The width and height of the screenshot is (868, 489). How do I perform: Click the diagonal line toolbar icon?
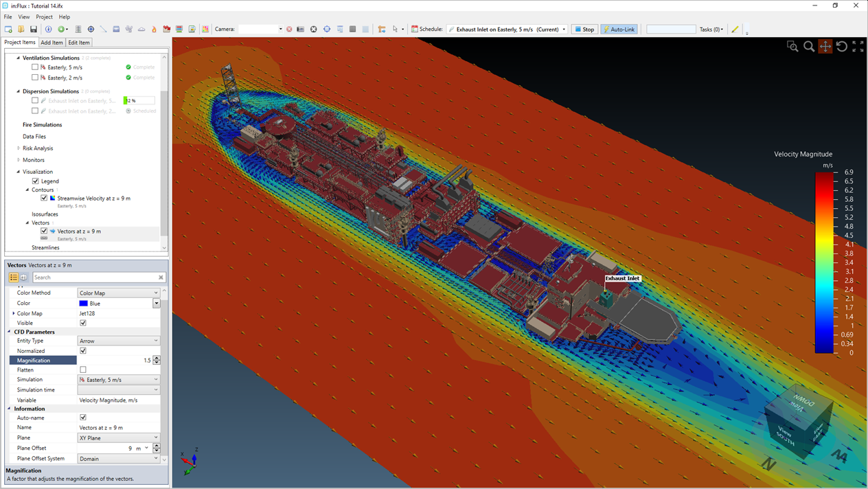[x=103, y=30]
